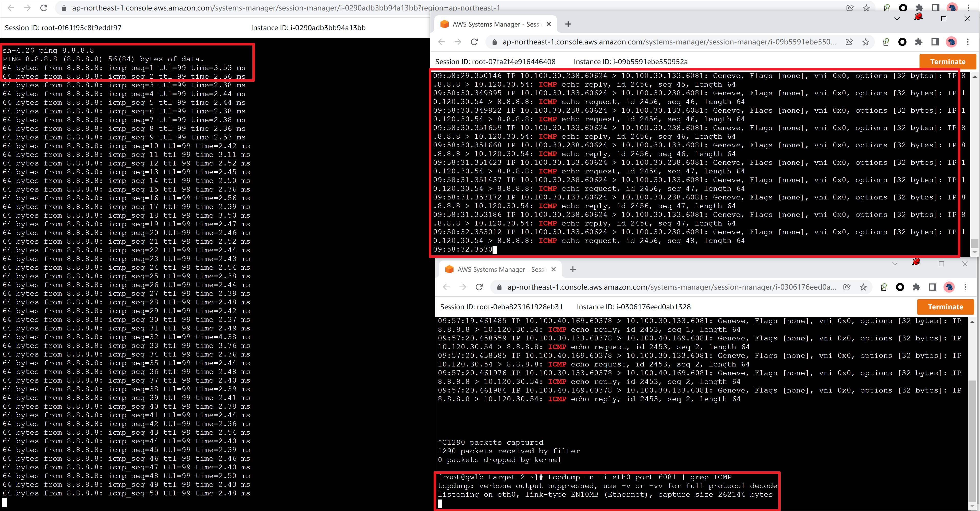Click green extension icon in bottom-right window

(x=884, y=287)
